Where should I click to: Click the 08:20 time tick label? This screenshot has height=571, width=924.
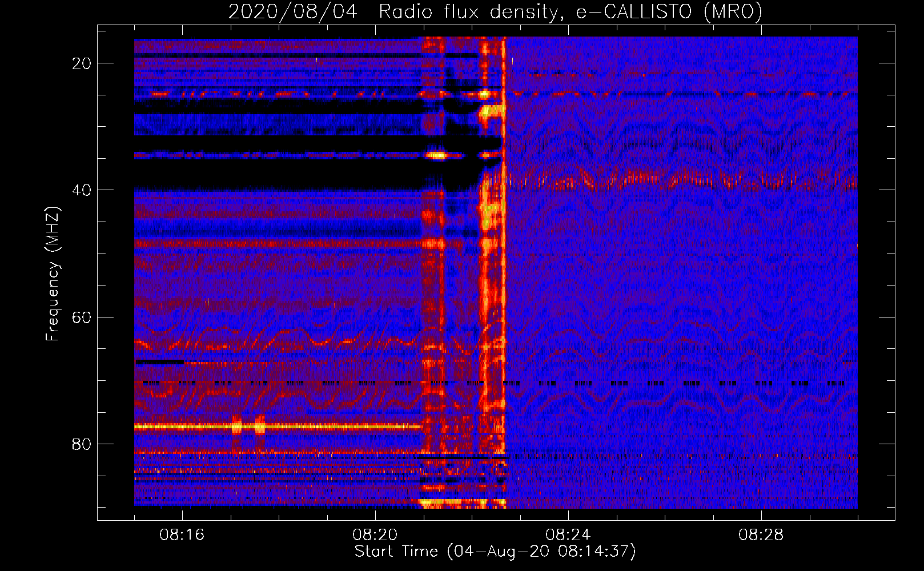point(375,535)
